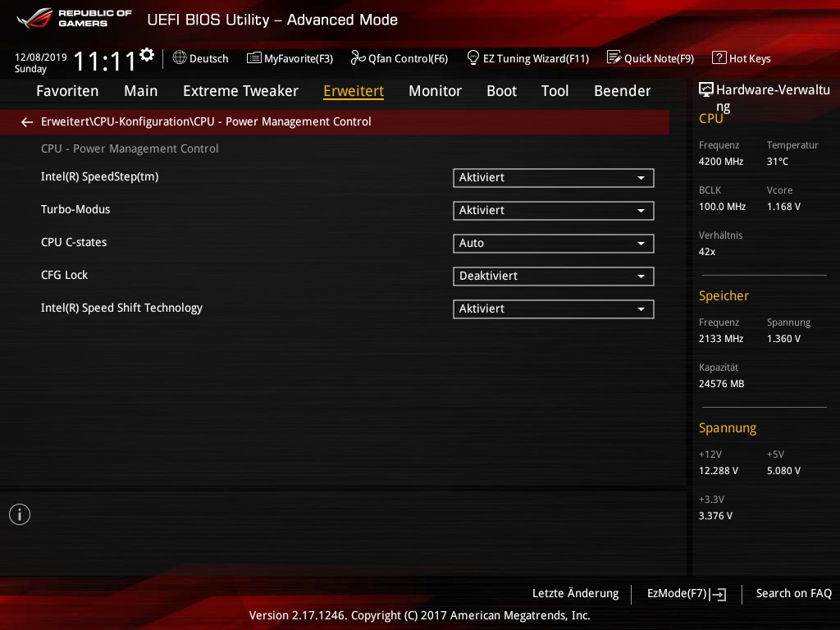Switch to the Tool tab
The width and height of the screenshot is (840, 630).
tap(555, 91)
